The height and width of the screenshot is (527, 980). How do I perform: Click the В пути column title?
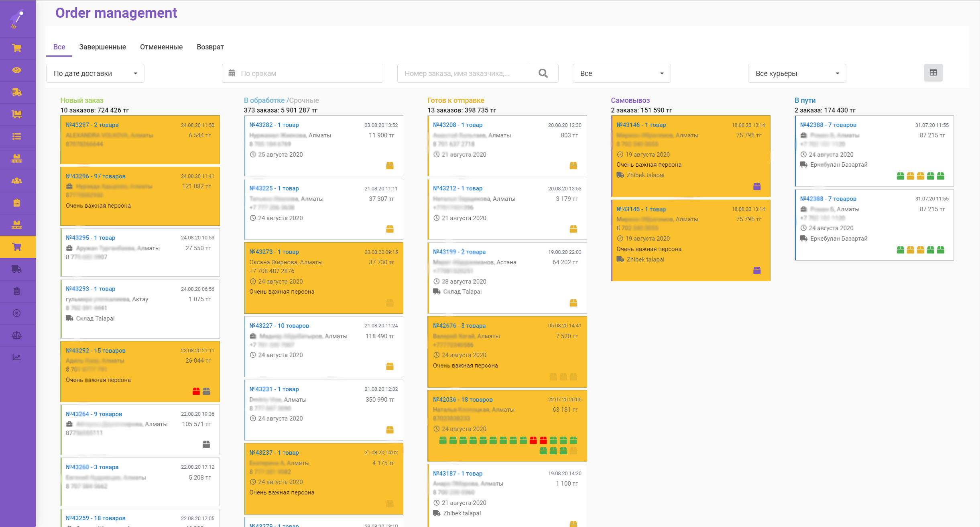[805, 100]
